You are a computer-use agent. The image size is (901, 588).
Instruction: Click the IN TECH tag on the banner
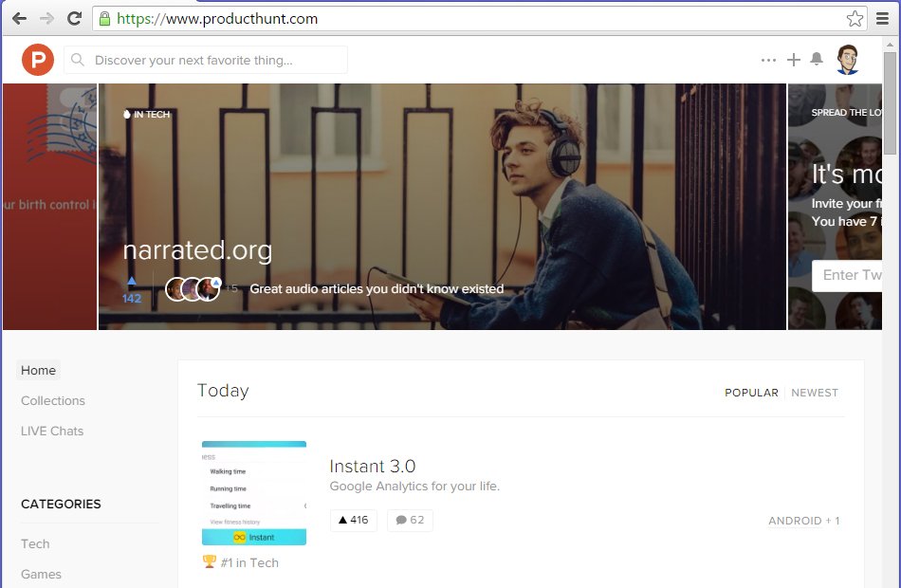tap(147, 115)
